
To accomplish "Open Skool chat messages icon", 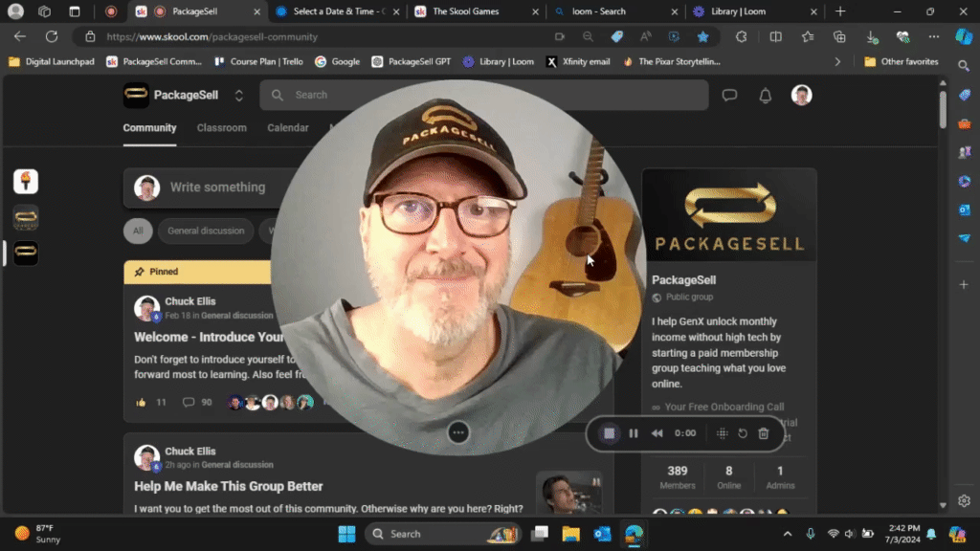I will [x=729, y=95].
